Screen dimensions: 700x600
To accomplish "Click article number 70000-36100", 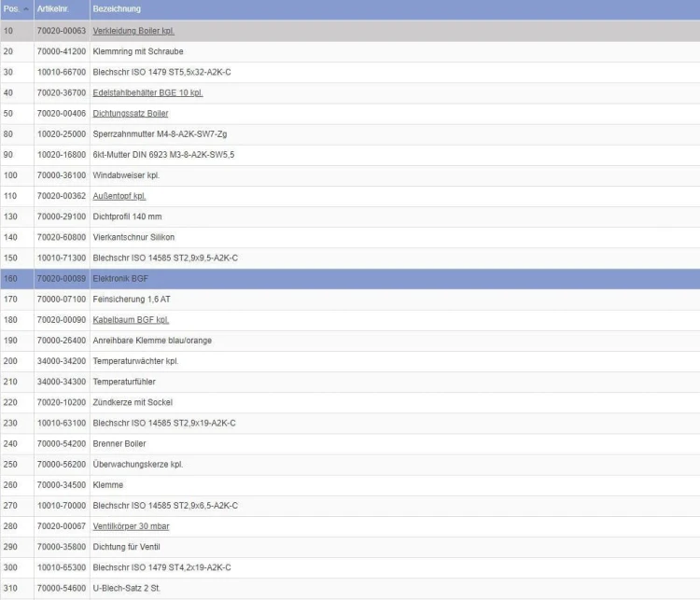I will point(62,175).
